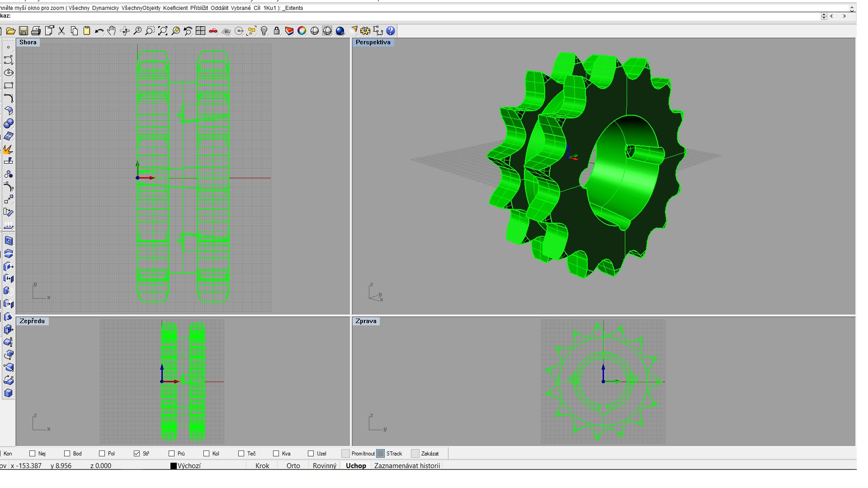This screenshot has height=488, width=868.
Task: Click the Lock objects padlock icon
Action: tap(277, 31)
